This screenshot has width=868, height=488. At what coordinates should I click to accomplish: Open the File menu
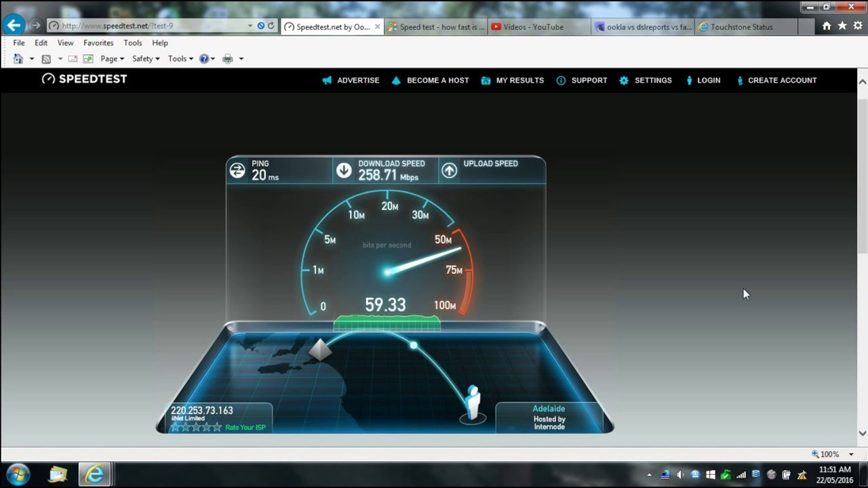click(x=19, y=43)
